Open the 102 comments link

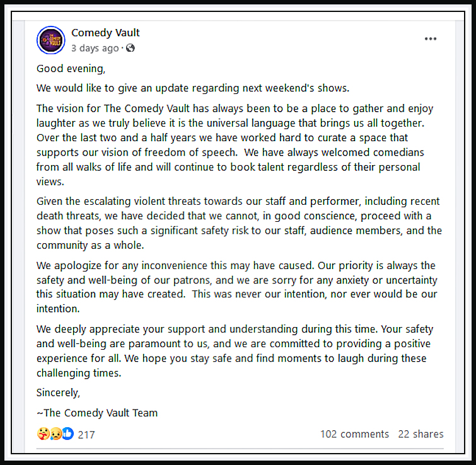354,434
